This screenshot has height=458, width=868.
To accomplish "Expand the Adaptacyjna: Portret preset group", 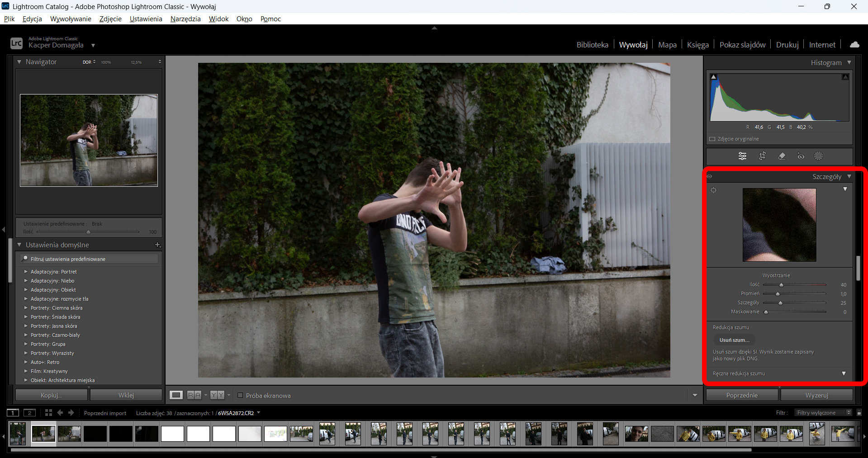I will (26, 272).
